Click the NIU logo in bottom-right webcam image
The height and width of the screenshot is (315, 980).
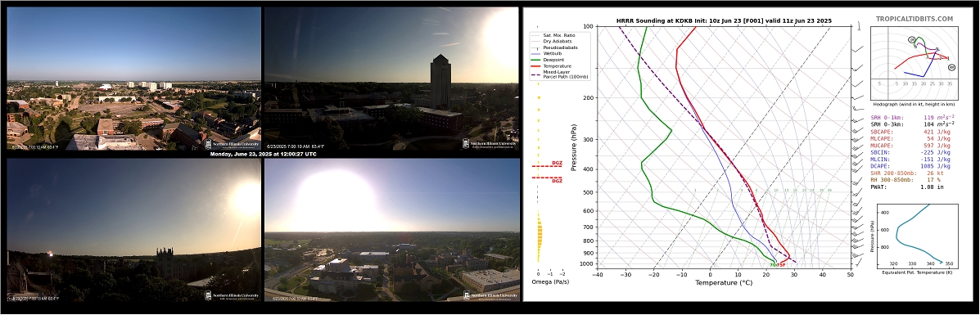click(490, 295)
